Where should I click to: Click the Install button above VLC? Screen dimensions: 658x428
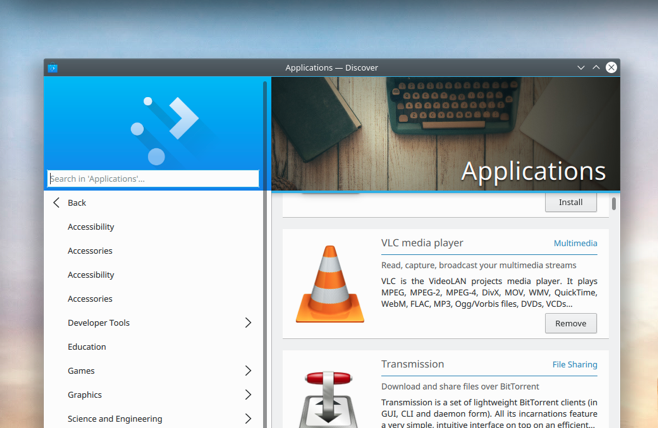(570, 202)
